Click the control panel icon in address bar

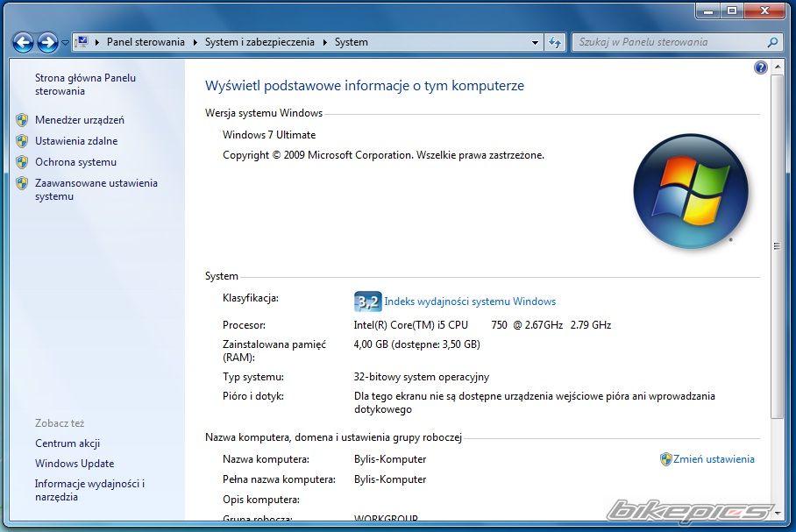(82, 41)
